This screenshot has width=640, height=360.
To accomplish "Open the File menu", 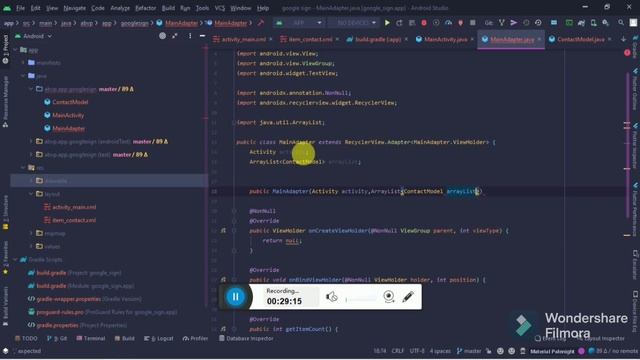I will point(20,8).
